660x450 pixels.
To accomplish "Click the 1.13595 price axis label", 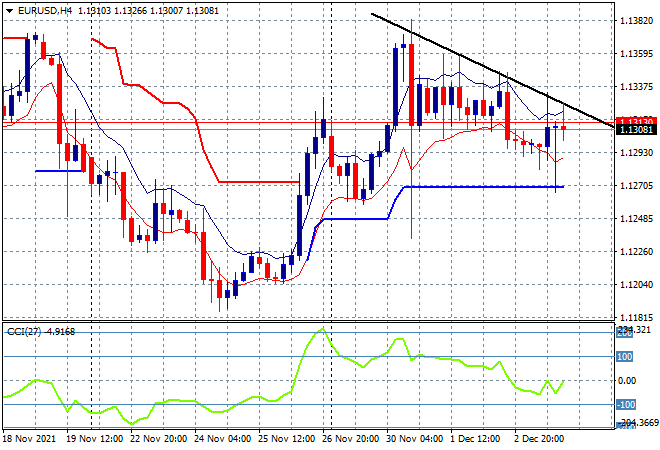I will click(x=636, y=53).
